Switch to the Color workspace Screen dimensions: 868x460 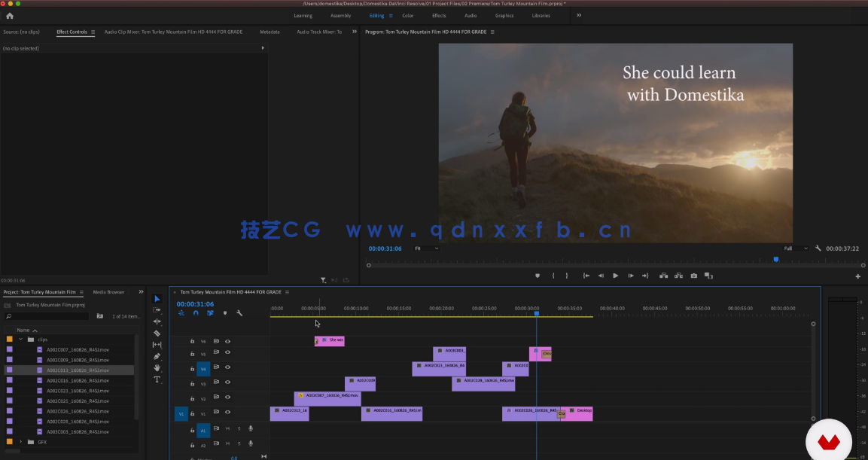click(x=408, y=15)
